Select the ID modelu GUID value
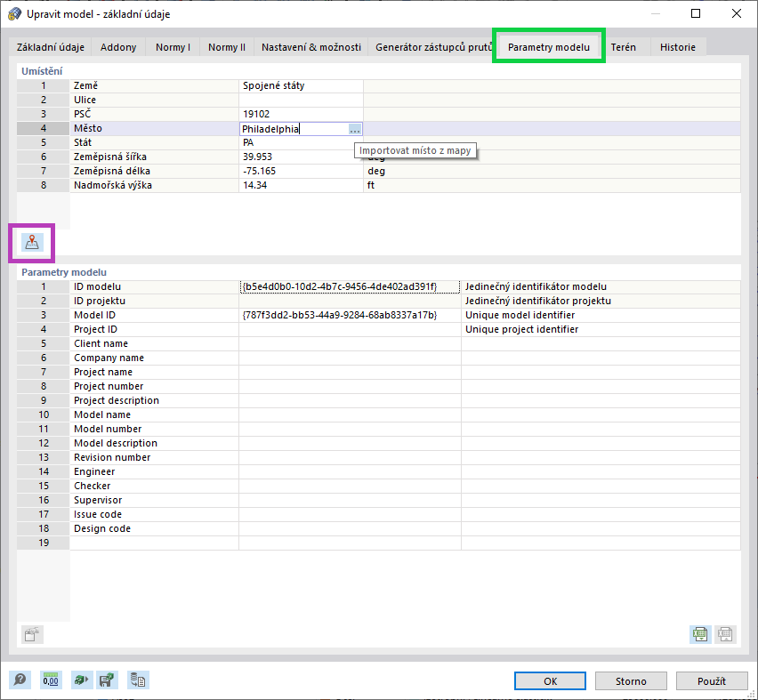 tap(350, 286)
